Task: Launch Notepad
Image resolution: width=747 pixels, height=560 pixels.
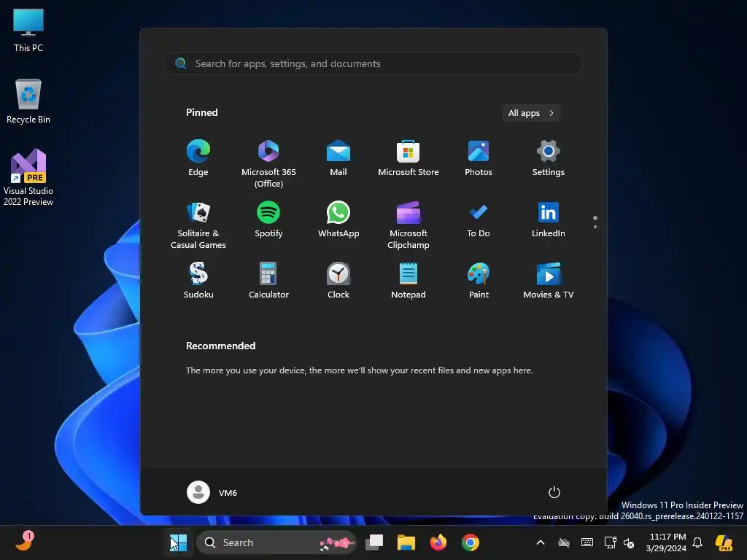Action: (409, 281)
